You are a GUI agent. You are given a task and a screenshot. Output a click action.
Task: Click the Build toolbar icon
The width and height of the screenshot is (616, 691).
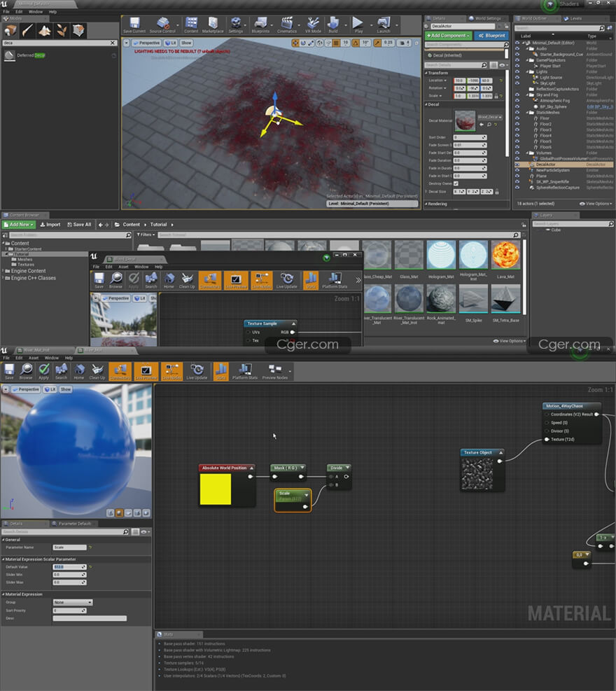(333, 25)
